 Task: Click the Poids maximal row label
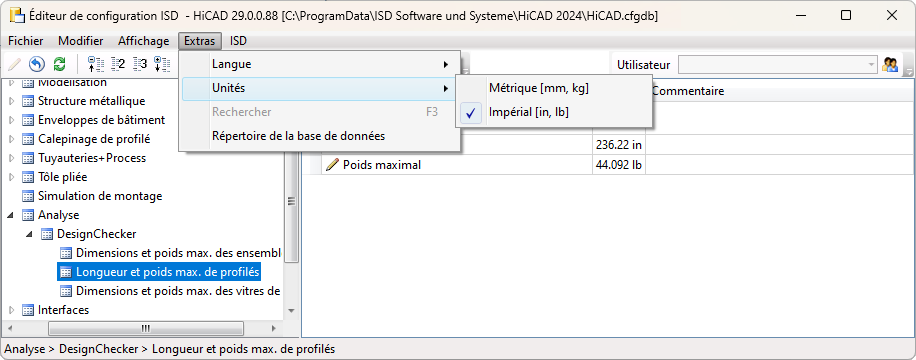pos(382,165)
